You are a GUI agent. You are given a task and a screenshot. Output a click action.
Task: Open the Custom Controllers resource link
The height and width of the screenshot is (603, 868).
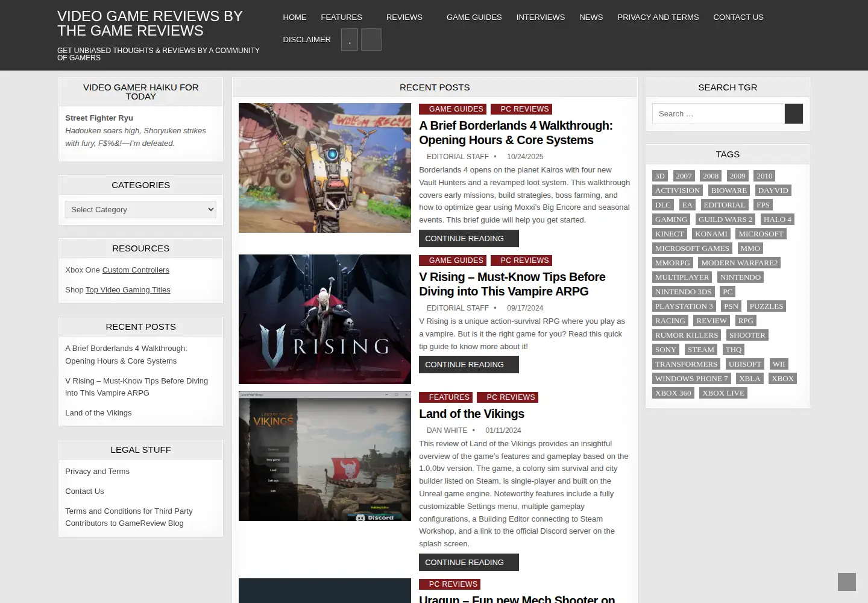(136, 270)
